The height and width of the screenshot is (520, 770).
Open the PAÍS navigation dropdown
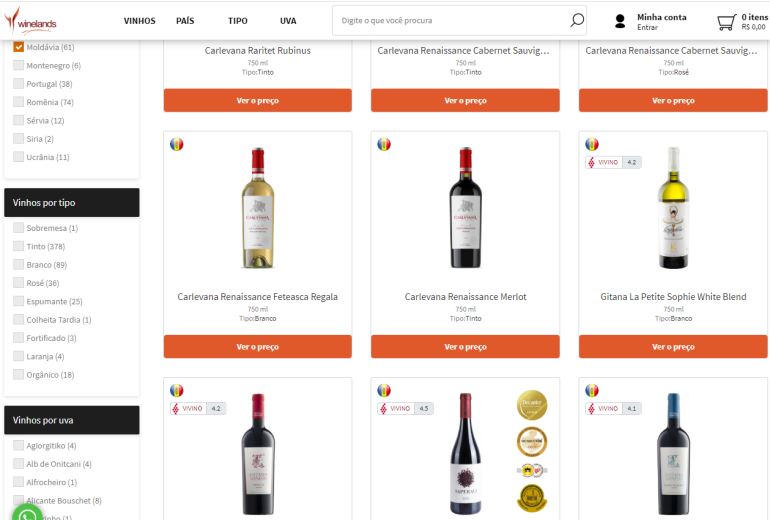185,20
